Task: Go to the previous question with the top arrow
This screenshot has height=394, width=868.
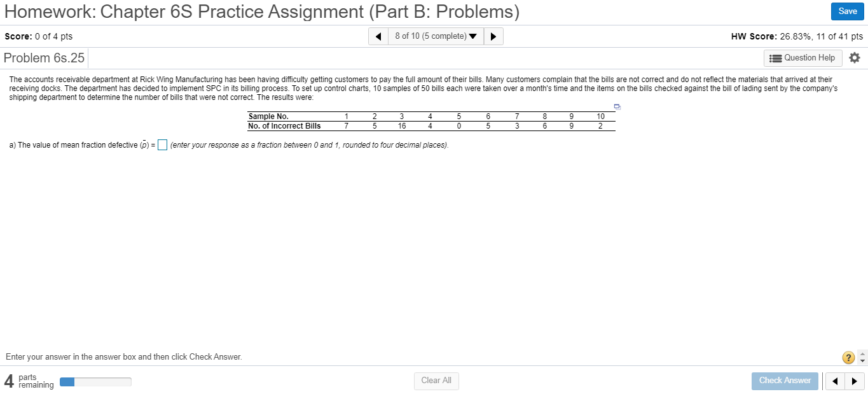Action: pyautogui.click(x=378, y=36)
